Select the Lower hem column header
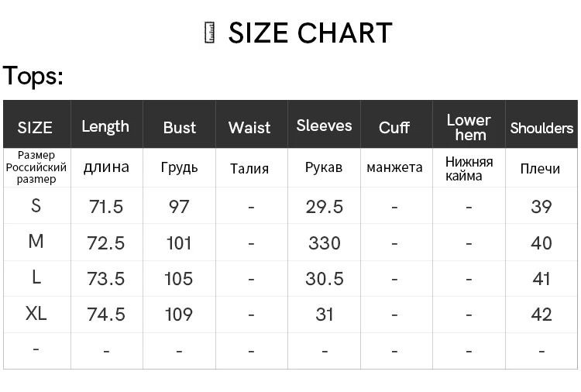Viewport: 581px width, 392px height. click(469, 127)
